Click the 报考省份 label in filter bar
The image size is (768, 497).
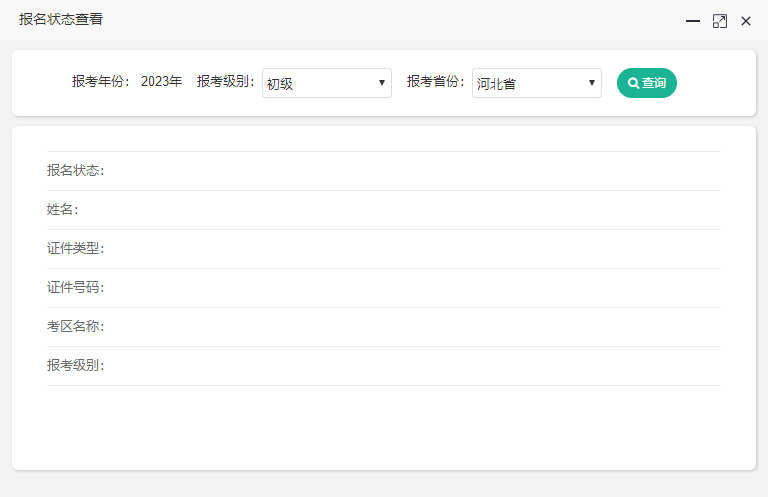[436, 82]
